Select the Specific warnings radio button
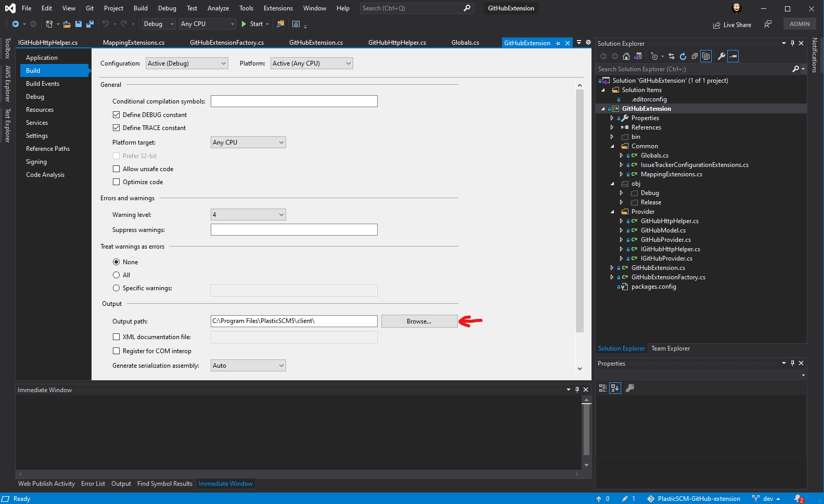This screenshot has height=504, width=824. coord(116,288)
